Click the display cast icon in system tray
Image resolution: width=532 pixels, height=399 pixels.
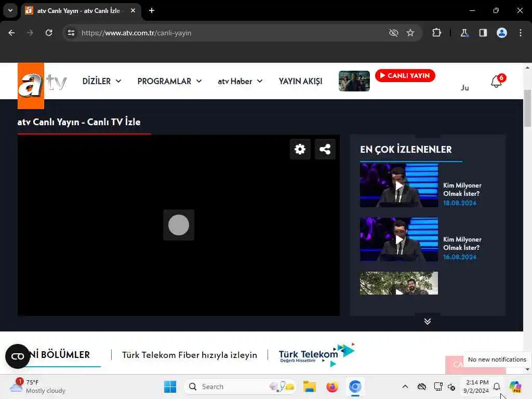pyautogui.click(x=437, y=387)
